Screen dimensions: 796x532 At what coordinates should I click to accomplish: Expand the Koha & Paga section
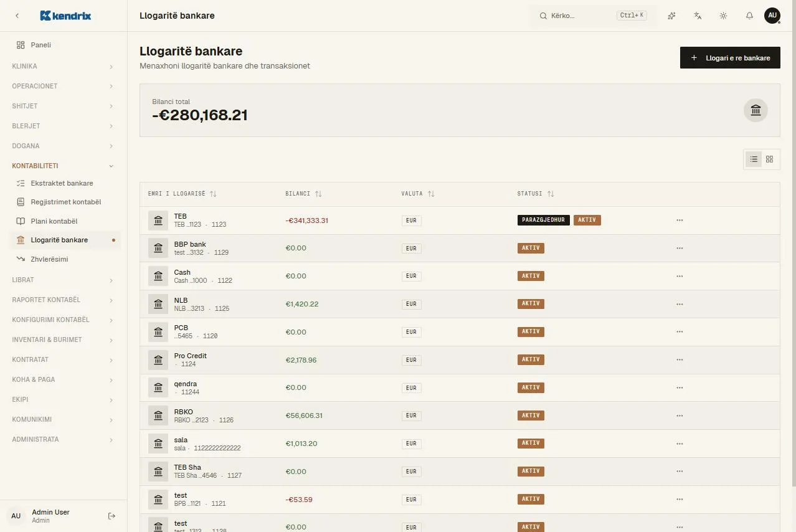(x=63, y=379)
